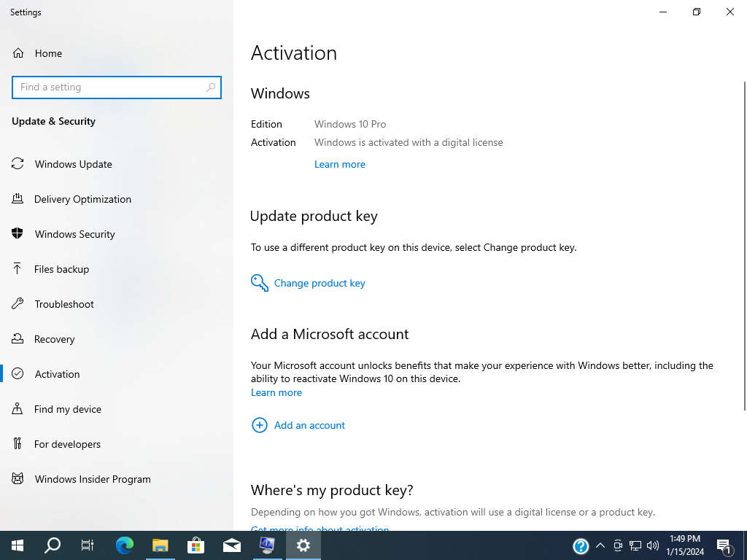Launch Microsoft Edge from the taskbar
Viewport: 747px width, 560px height.
tap(124, 545)
